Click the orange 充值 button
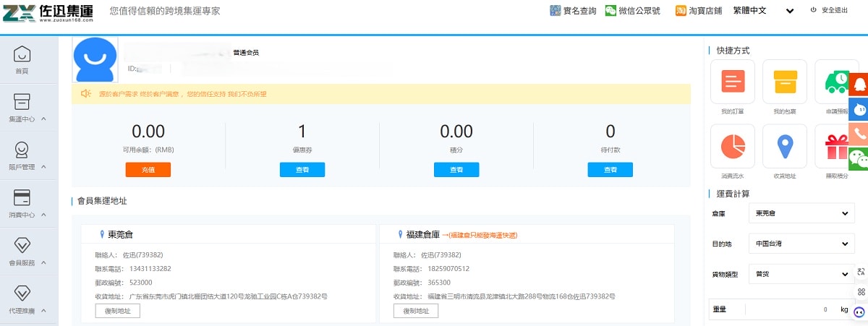 (148, 170)
